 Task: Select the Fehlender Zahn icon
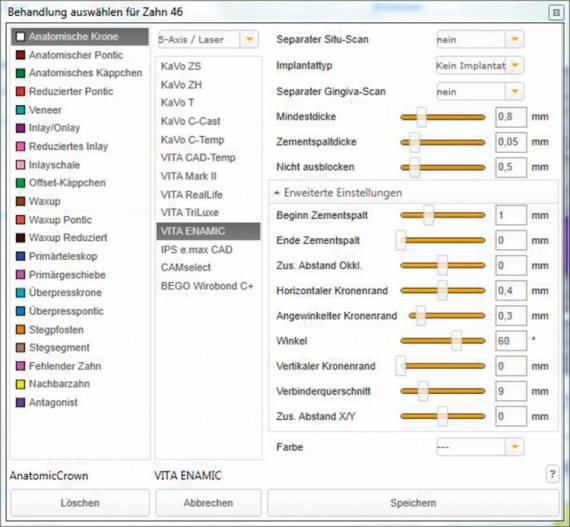point(20,366)
